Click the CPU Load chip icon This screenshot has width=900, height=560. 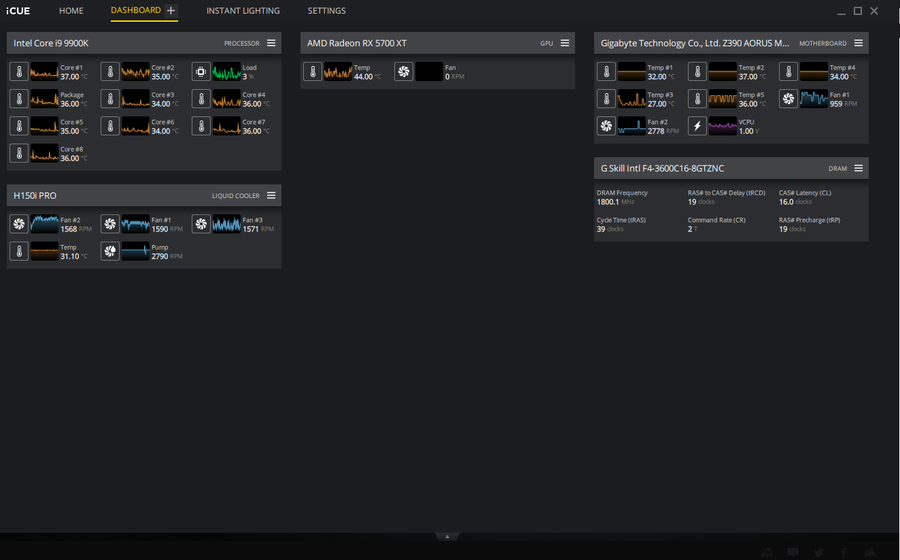[201, 72]
